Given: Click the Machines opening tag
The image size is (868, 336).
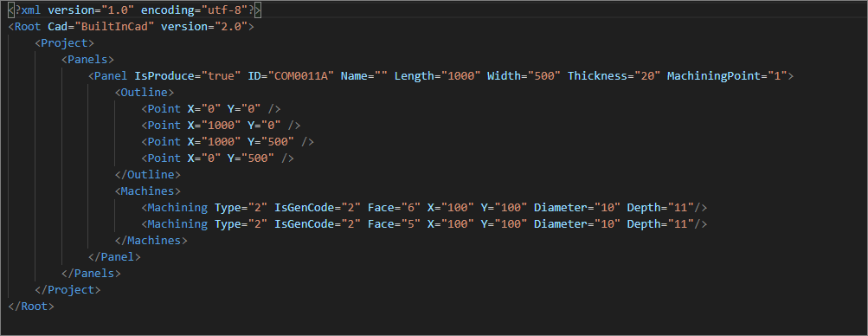Looking at the screenshot, I should [148, 191].
